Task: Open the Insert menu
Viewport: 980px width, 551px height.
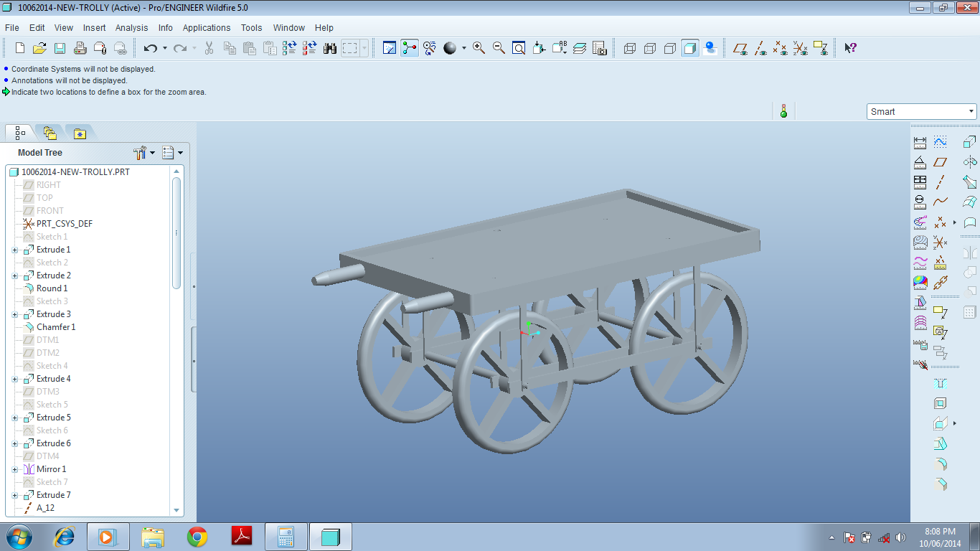Action: click(94, 27)
